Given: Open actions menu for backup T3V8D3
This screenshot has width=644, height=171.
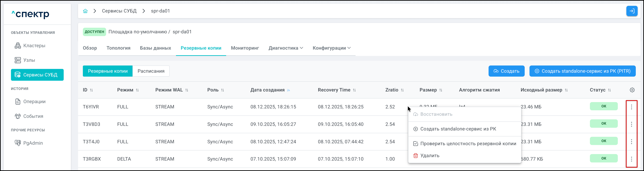Looking at the screenshot, I should pyautogui.click(x=631, y=124).
